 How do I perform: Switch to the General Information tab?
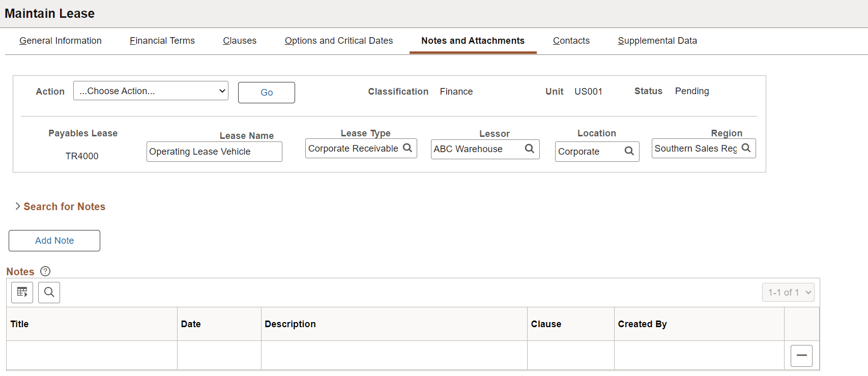point(61,41)
